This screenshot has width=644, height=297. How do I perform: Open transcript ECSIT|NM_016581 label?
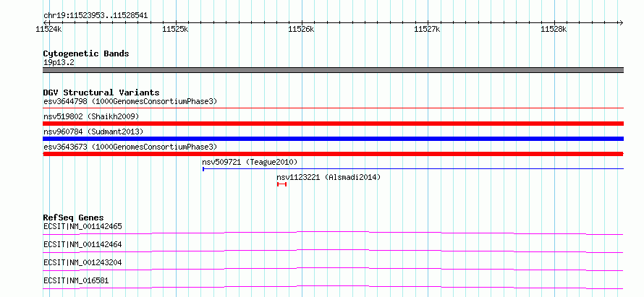pos(77,280)
